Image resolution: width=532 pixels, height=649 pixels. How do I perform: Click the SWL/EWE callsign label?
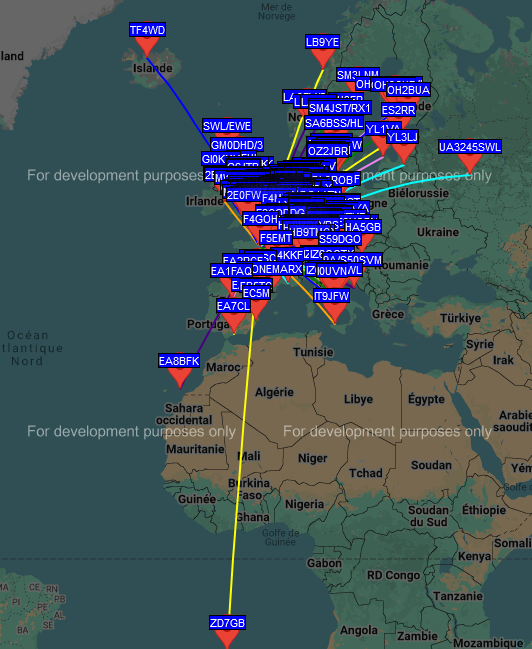[x=227, y=126]
